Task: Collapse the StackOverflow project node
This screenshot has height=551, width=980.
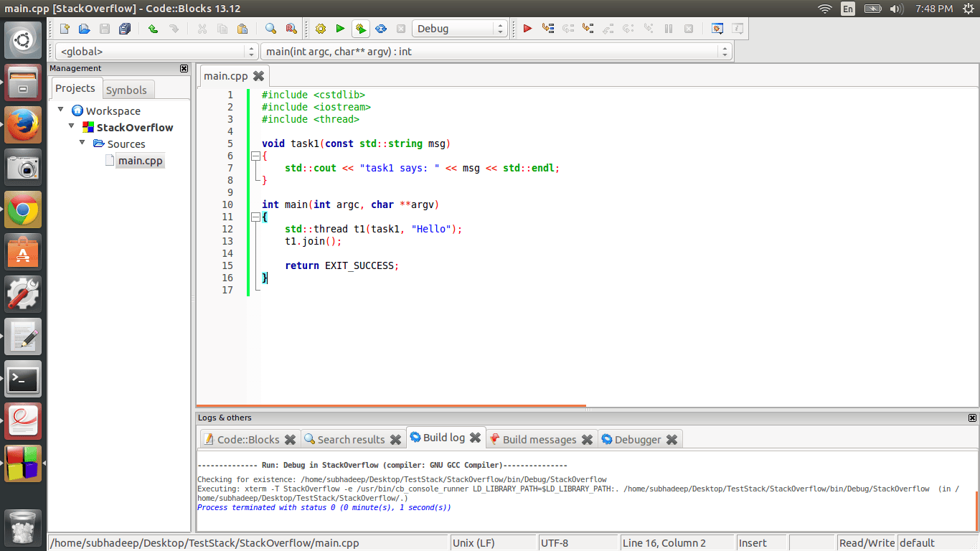Action: [72, 126]
